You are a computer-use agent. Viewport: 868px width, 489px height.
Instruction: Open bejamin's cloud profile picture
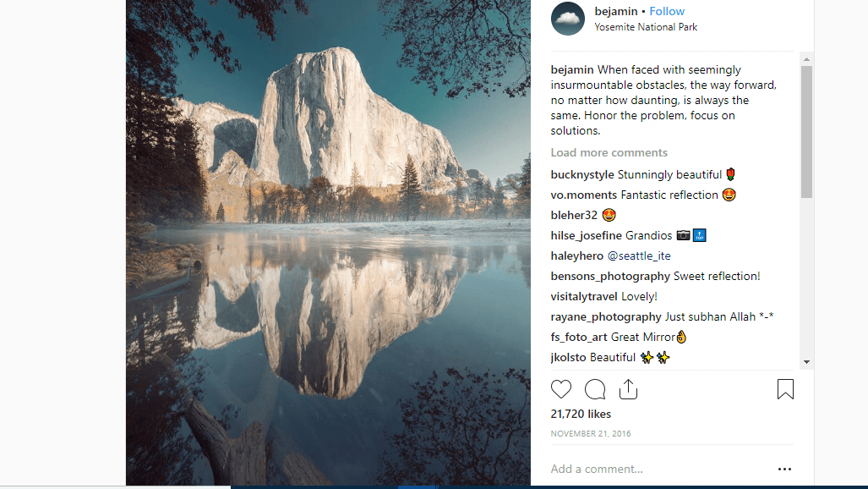(567, 19)
